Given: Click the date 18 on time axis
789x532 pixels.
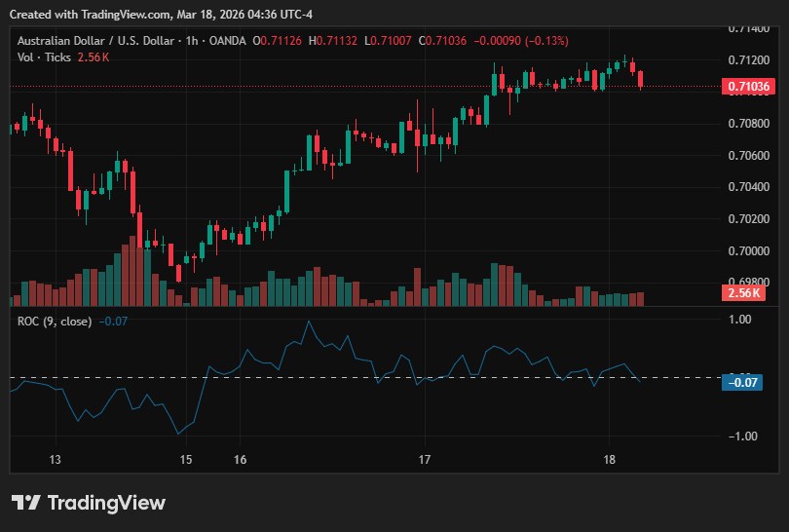Looking at the screenshot, I should pos(609,460).
